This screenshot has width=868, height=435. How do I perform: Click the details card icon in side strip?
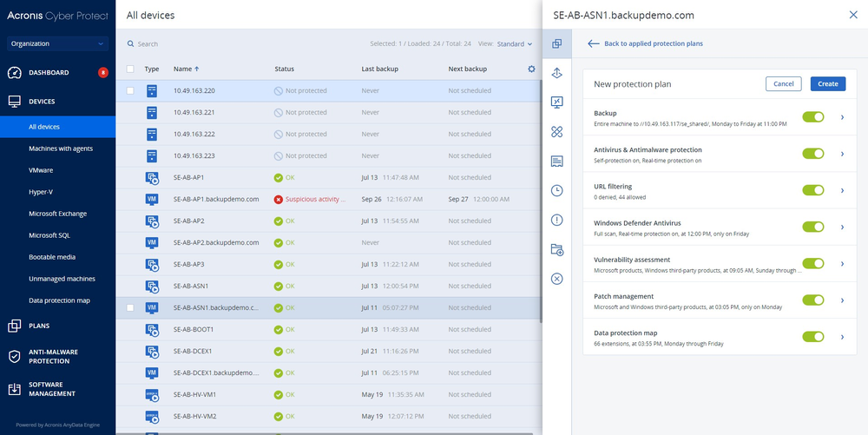coord(557,161)
